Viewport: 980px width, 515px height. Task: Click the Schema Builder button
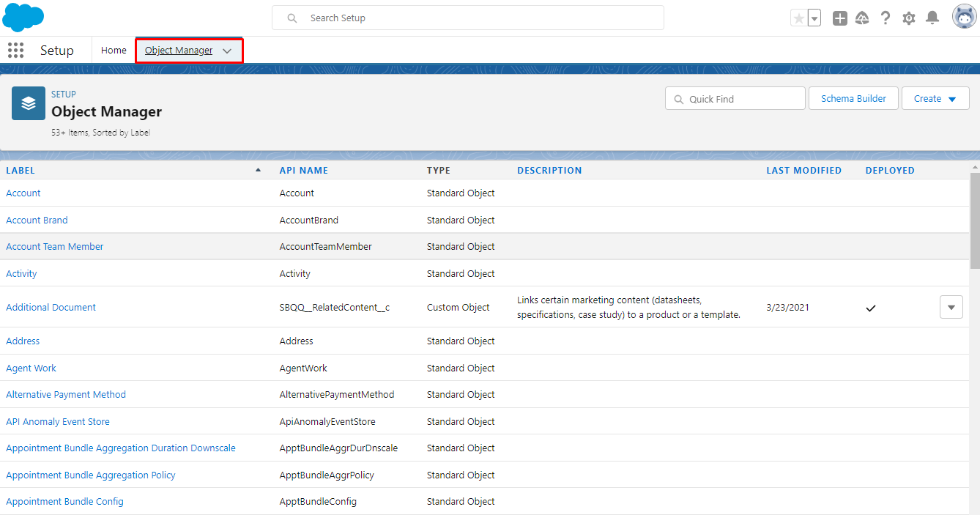pyautogui.click(x=853, y=99)
